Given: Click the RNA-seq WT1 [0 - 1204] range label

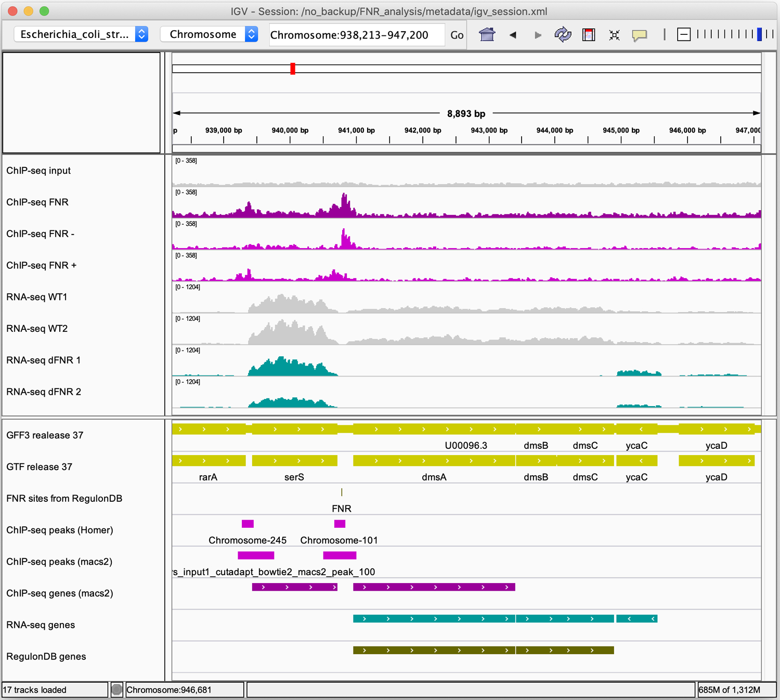Looking at the screenshot, I should 188,287.
